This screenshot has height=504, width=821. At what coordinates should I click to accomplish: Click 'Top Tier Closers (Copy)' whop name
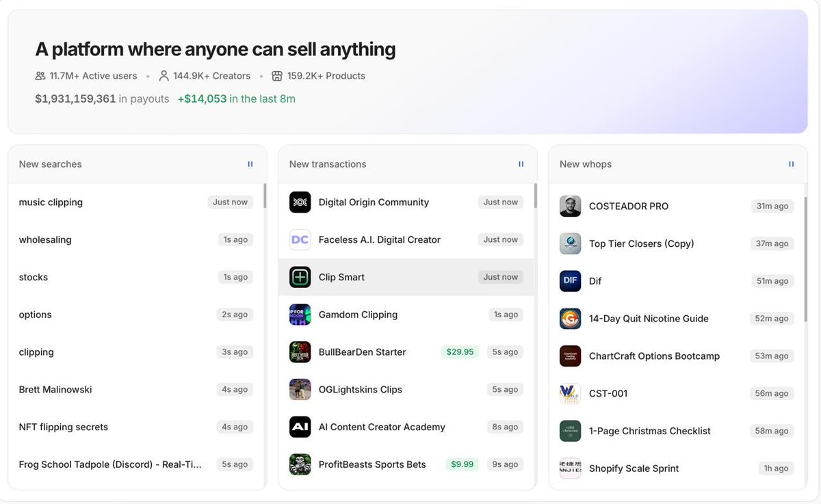642,243
